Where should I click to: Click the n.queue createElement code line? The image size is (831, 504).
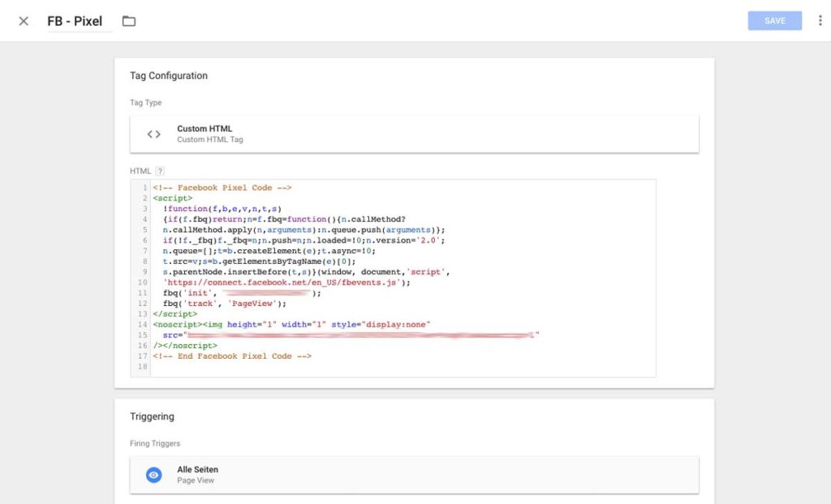point(269,251)
